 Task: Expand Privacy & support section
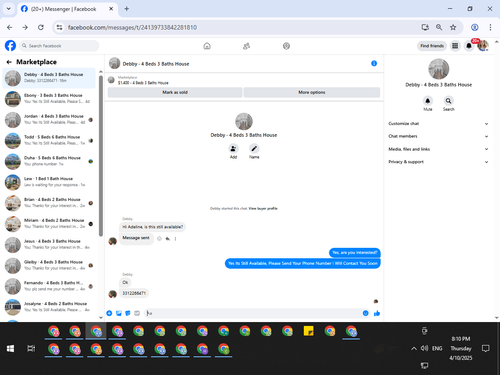coord(438,162)
